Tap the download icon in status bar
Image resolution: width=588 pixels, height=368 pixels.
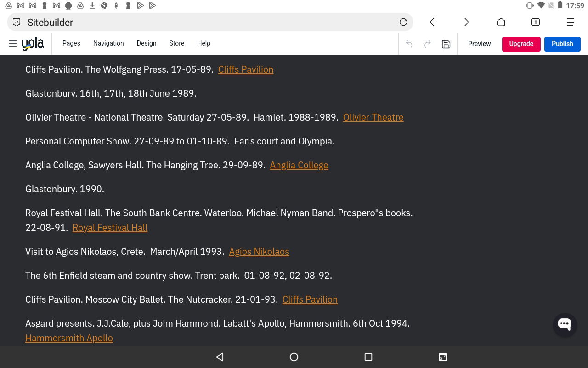coord(92,6)
